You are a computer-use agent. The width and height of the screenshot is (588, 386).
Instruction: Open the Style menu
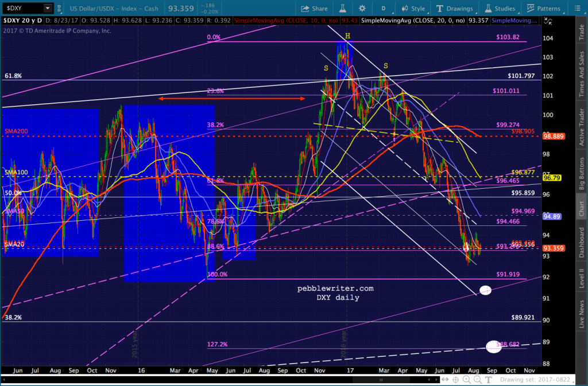pyautogui.click(x=413, y=8)
